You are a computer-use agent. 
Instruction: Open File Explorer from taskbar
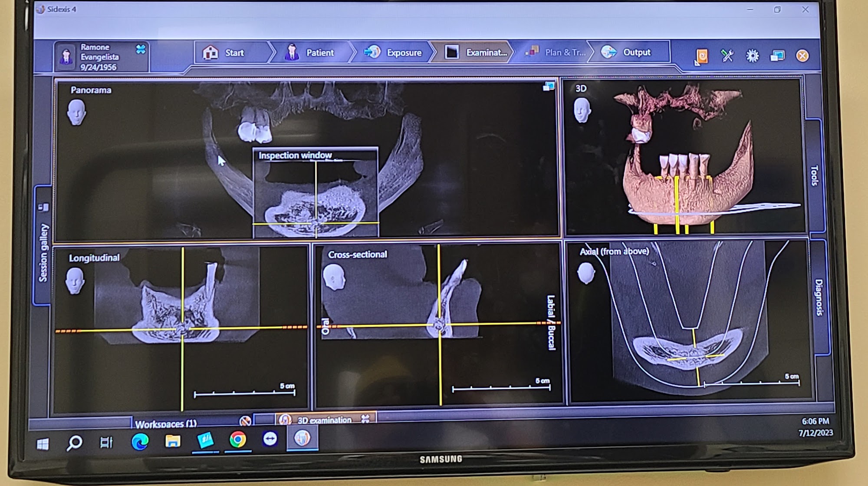[x=173, y=441]
